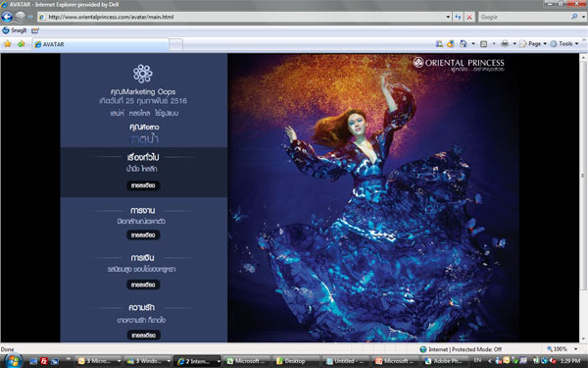588x368 pixels.
Task: Click the detail button under การงาน
Action: 143,236
